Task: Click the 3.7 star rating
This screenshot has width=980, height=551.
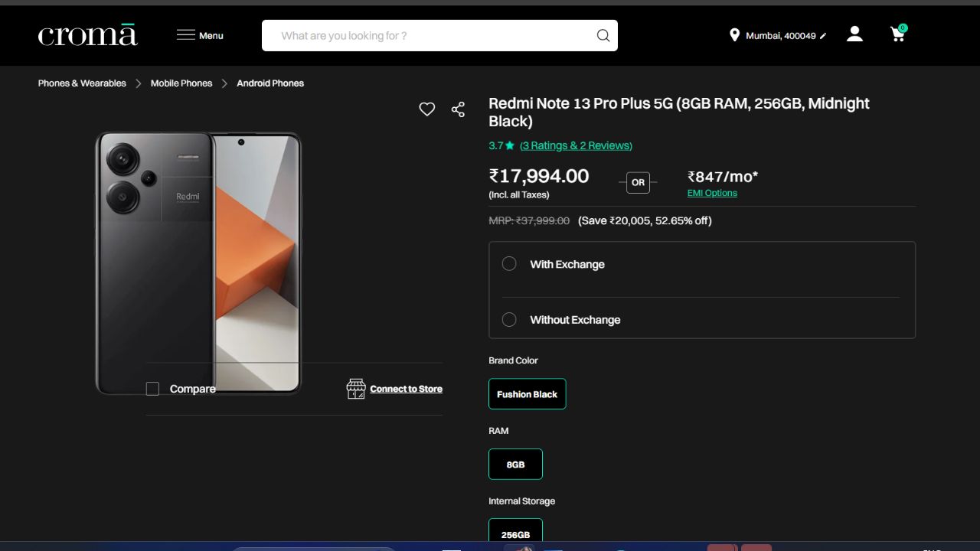Action: click(501, 145)
